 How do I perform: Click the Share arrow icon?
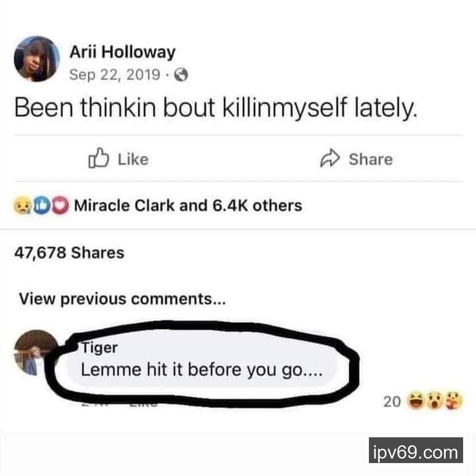330,158
